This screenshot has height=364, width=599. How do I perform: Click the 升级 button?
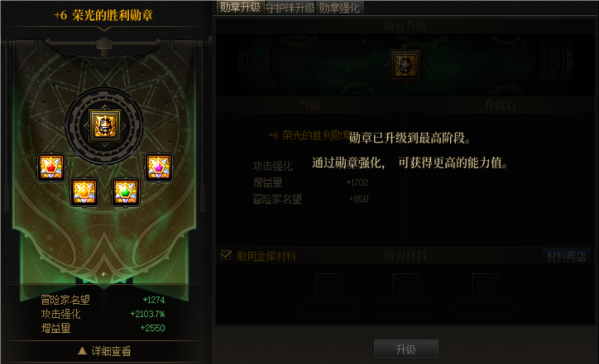406,349
